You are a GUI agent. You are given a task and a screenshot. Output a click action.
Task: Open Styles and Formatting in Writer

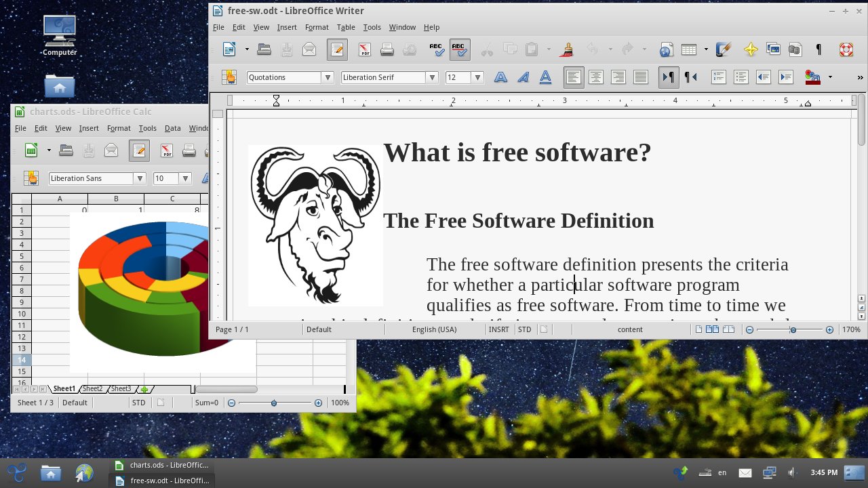(229, 77)
